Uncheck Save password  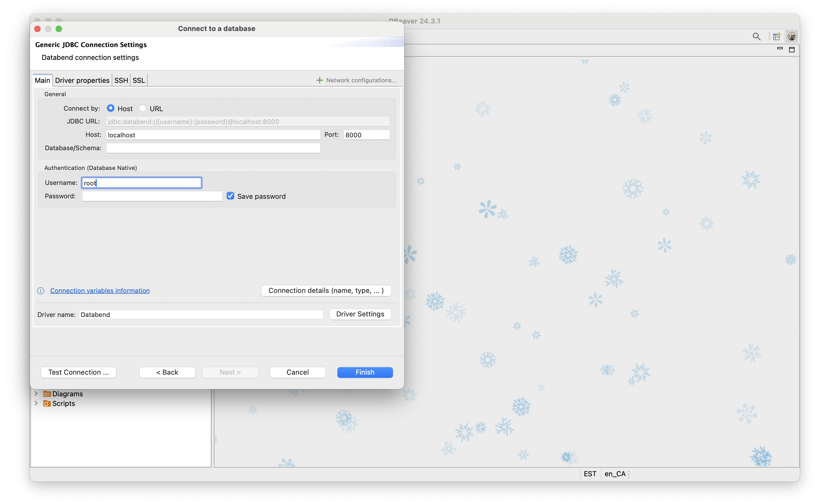230,196
